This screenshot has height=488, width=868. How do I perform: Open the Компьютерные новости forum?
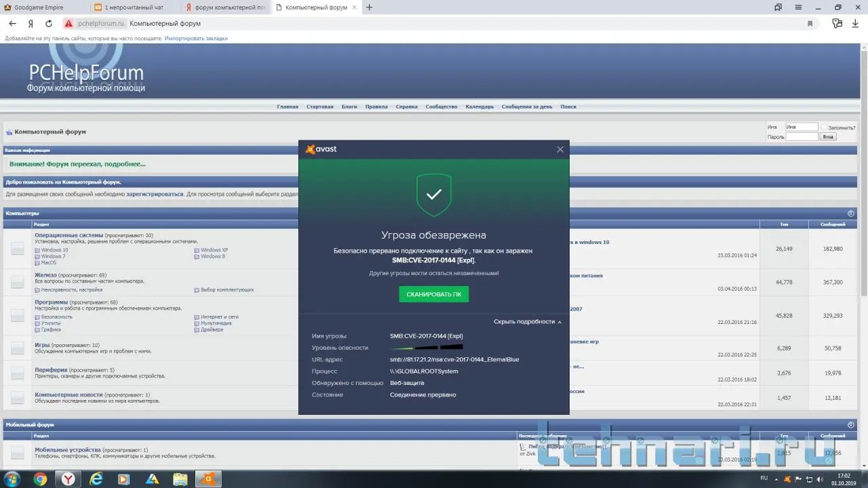click(x=68, y=394)
